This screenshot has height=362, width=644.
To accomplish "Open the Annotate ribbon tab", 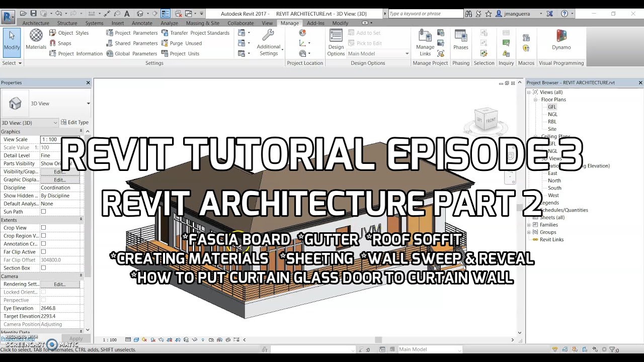I will click(x=142, y=23).
